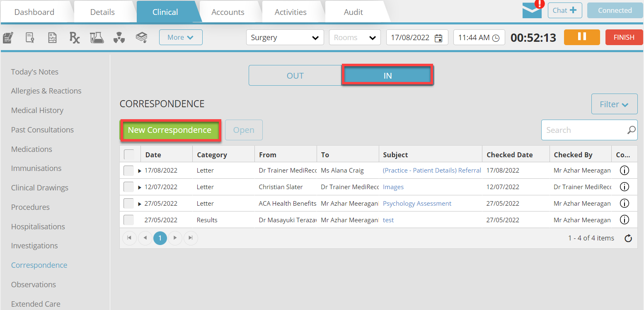
Task: Tick checkbox for the 17/08/2022 Letter row
Action: 129,171
